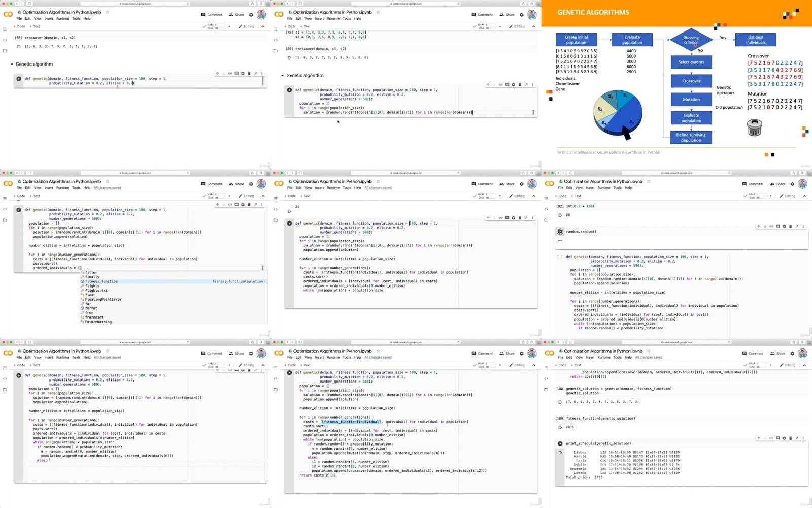Click Colab logo in highlighted fitness_function(individual) window

click(x=279, y=353)
